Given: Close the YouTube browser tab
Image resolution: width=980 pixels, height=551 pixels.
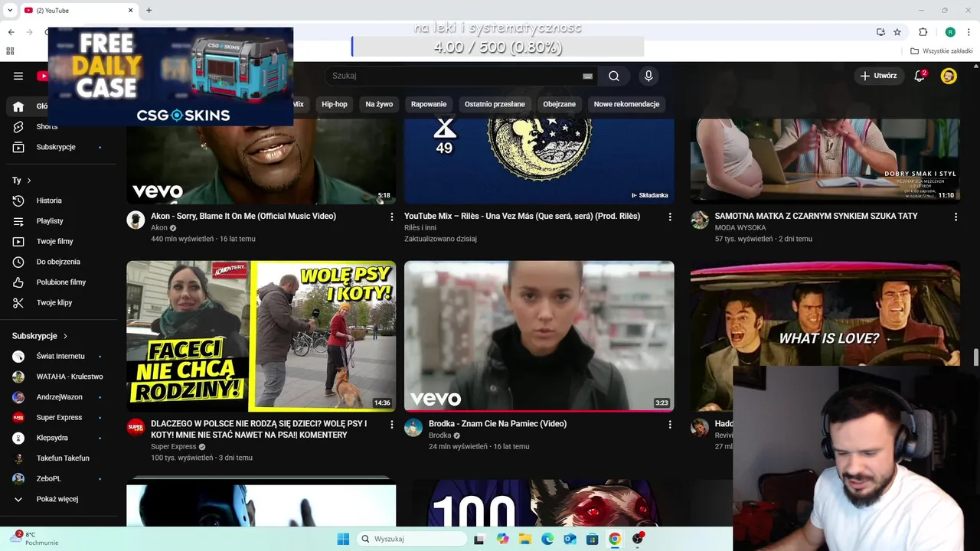Looking at the screenshot, I should 130,10.
